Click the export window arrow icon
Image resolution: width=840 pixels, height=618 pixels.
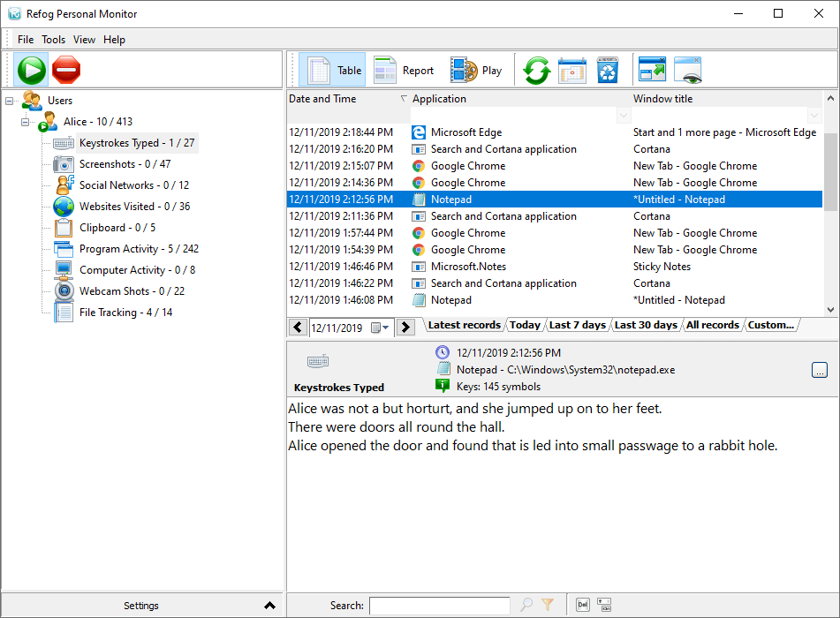tap(652, 70)
